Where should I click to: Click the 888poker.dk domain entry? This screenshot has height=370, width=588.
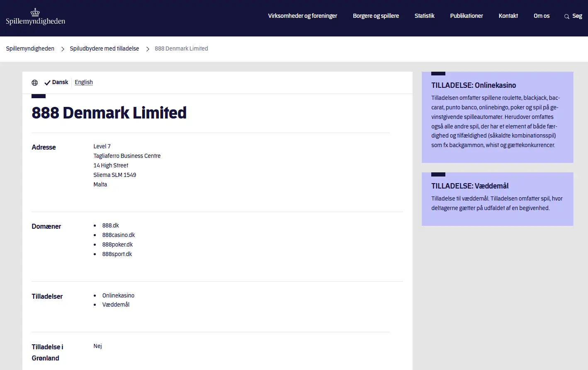(117, 244)
